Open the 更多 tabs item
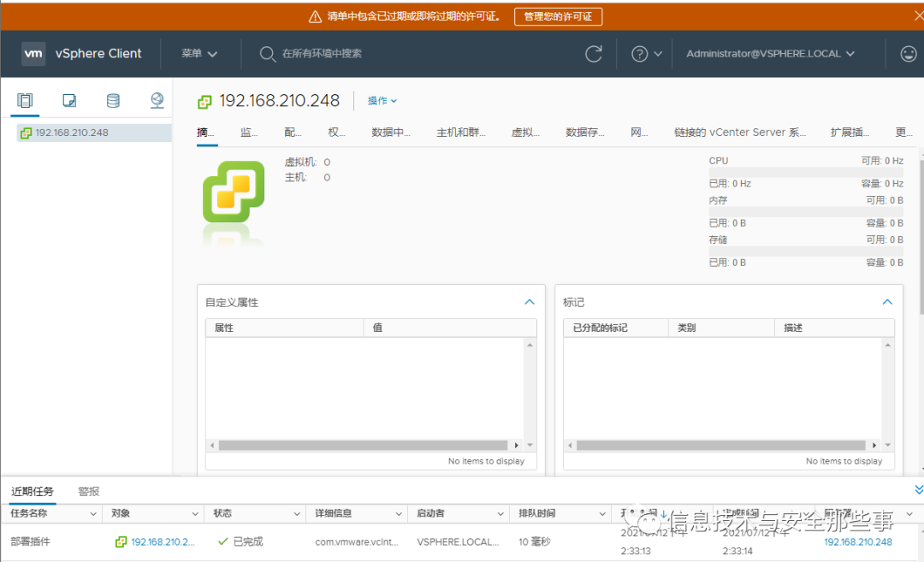This screenshot has width=924, height=562. (x=904, y=133)
